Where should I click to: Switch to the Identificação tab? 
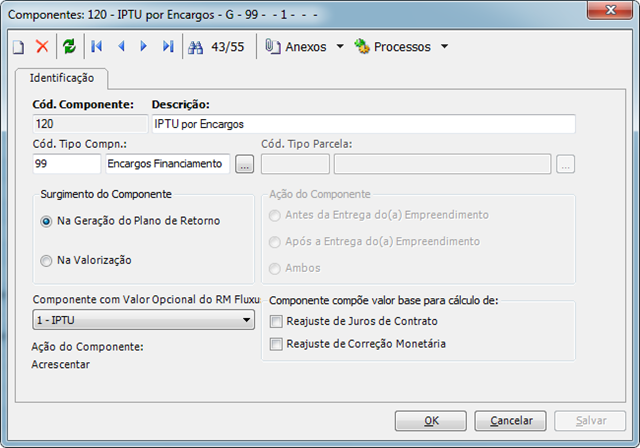[x=62, y=78]
